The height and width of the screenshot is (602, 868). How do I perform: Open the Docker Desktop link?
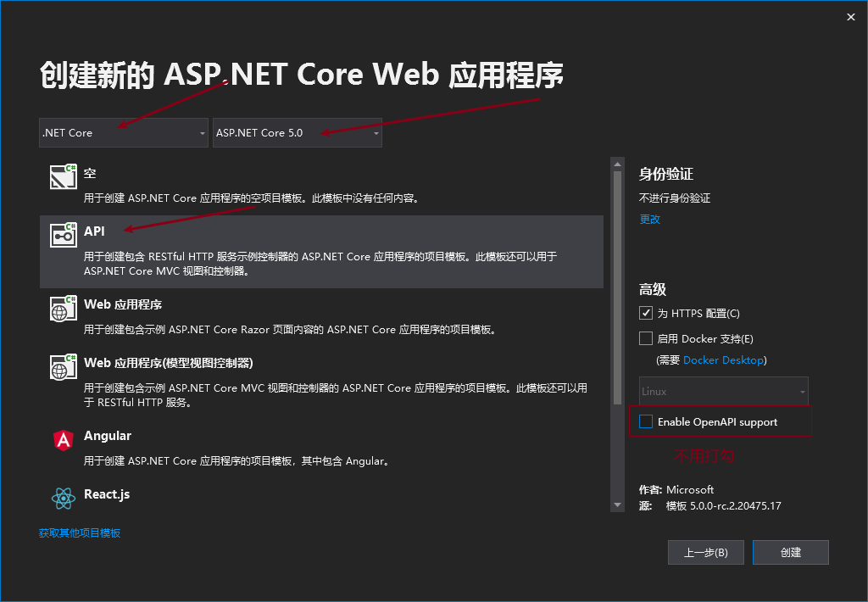[723, 360]
